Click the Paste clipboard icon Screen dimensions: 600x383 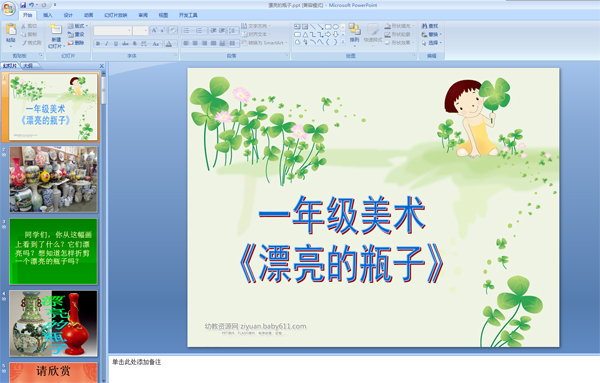coord(11,29)
